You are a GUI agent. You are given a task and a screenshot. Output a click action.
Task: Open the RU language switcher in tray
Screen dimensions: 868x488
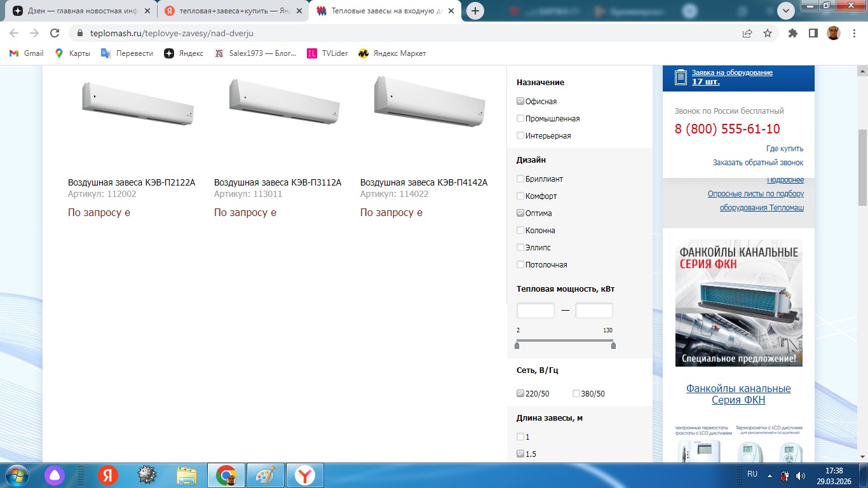tap(752, 474)
